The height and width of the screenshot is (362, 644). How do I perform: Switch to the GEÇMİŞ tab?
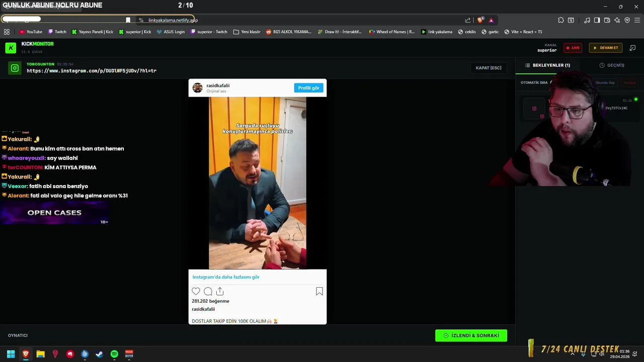612,65
